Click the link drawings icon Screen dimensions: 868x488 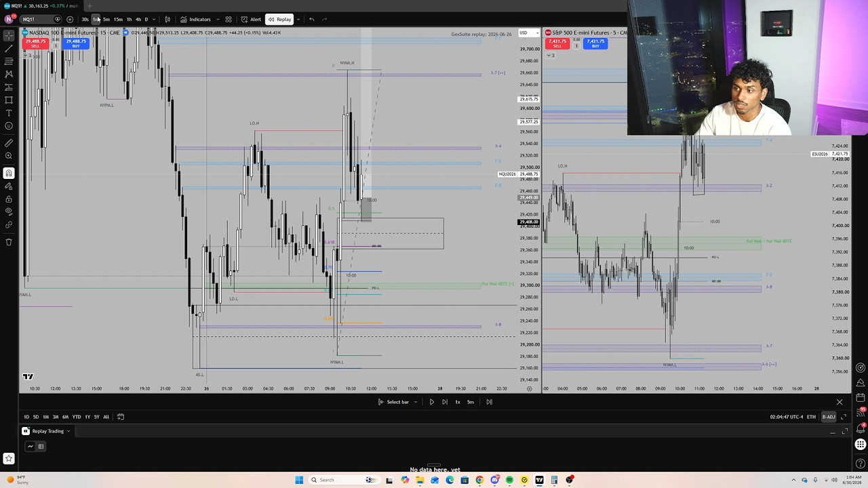(x=9, y=224)
